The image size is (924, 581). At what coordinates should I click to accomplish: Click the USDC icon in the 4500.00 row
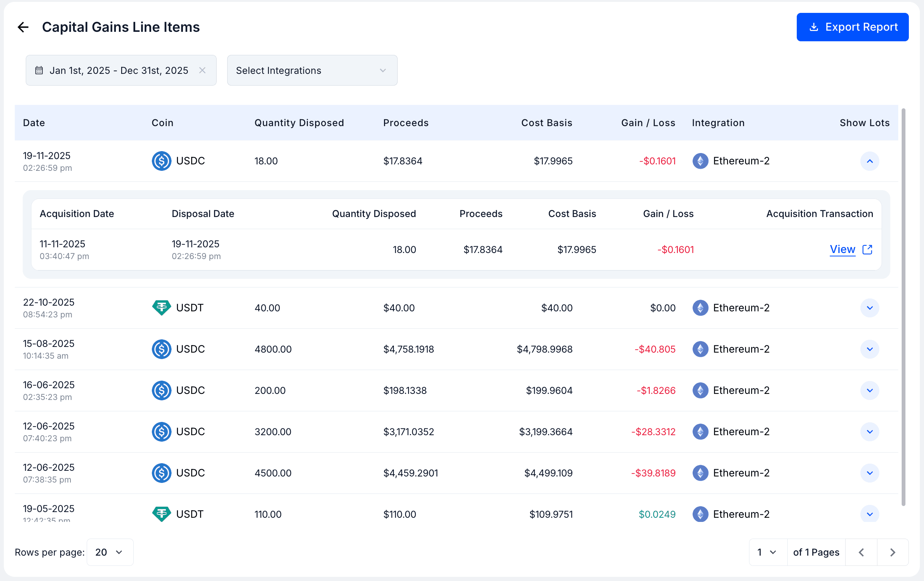tap(162, 473)
